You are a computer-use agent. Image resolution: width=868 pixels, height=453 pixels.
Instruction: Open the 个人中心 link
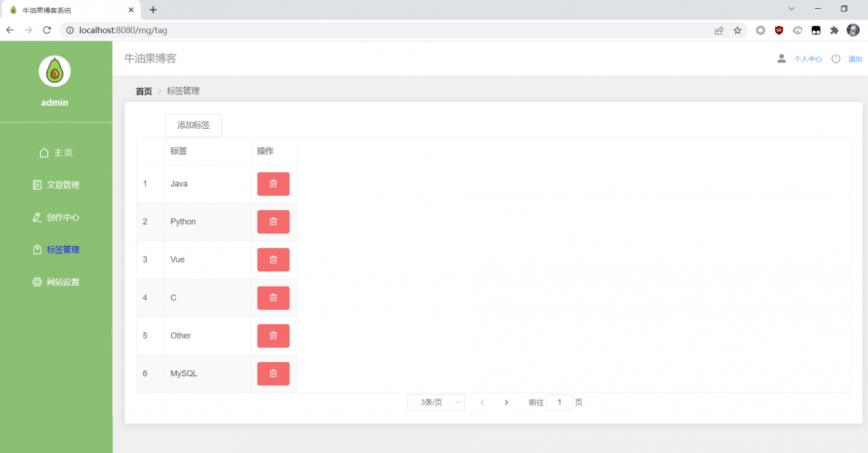(x=808, y=59)
